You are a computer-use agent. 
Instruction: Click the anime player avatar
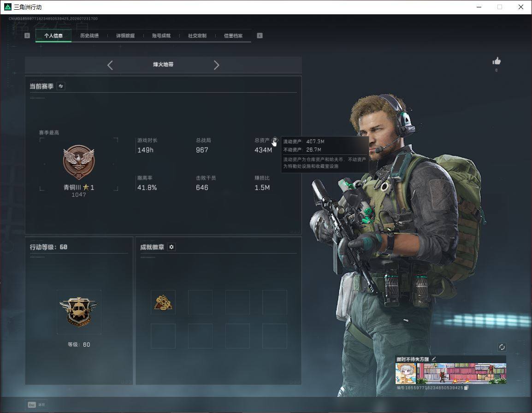pos(405,373)
